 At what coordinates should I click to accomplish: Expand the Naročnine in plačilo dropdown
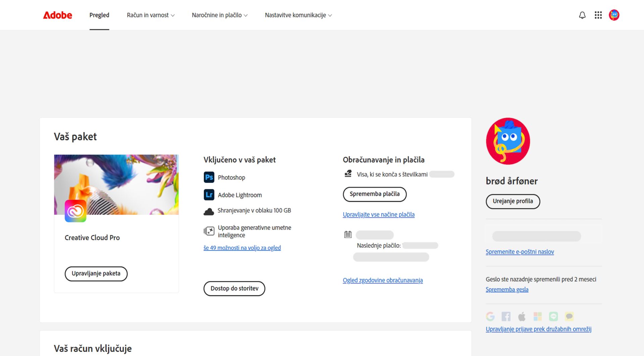tap(220, 15)
